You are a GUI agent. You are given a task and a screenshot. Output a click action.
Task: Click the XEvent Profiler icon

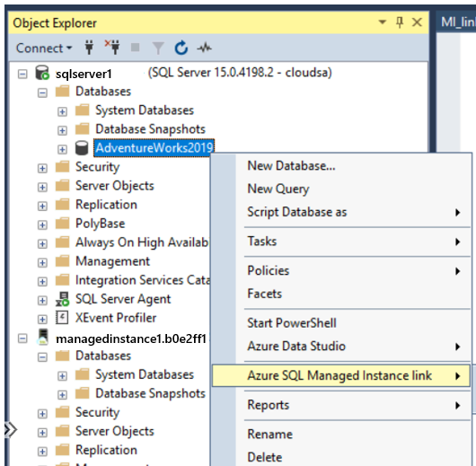[62, 318]
